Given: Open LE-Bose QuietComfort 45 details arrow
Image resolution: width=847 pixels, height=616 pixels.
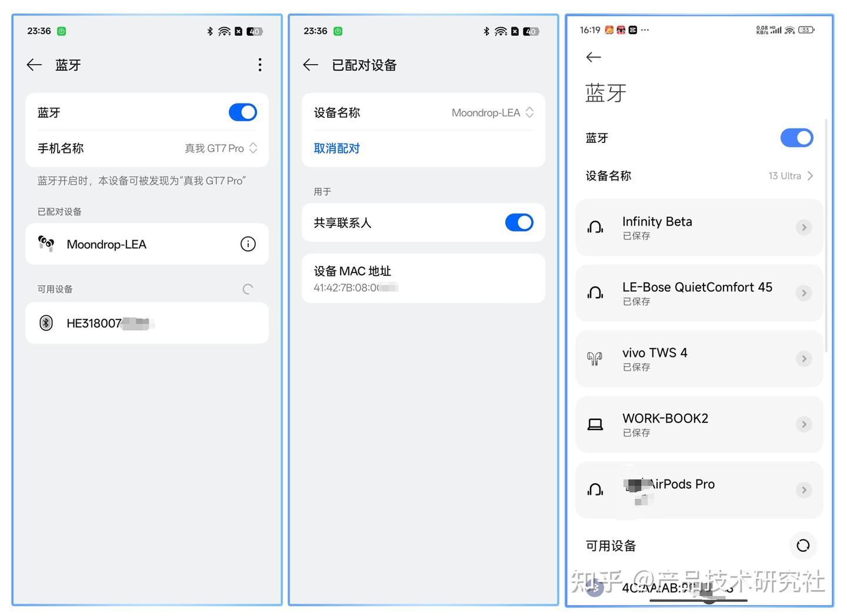Looking at the screenshot, I should tap(804, 293).
